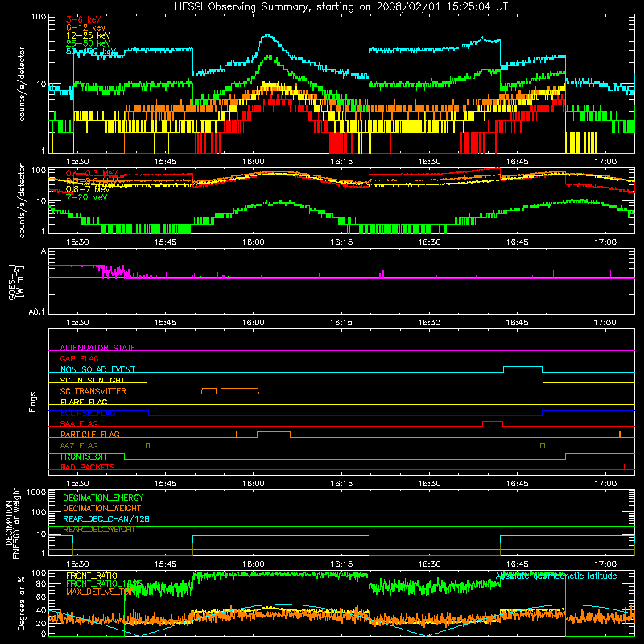Click the AAZ_FLAG label
This screenshot has height=644, width=644.
[x=79, y=445]
